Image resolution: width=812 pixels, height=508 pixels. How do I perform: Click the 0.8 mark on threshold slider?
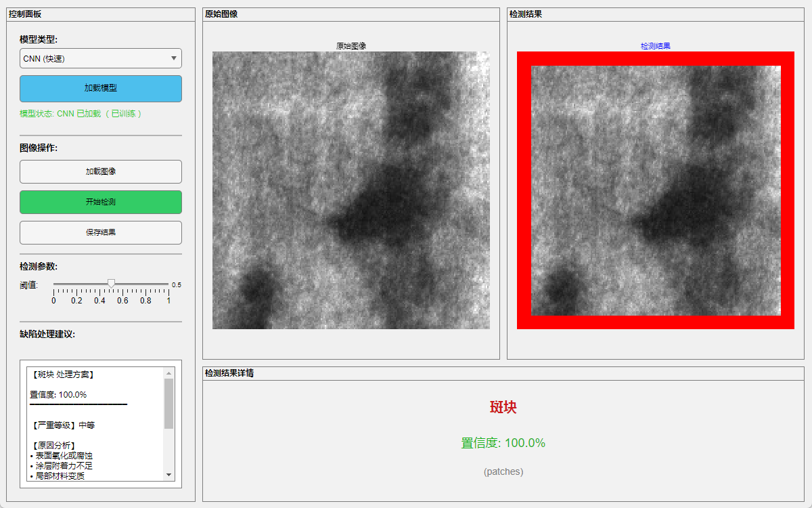pyautogui.click(x=145, y=292)
